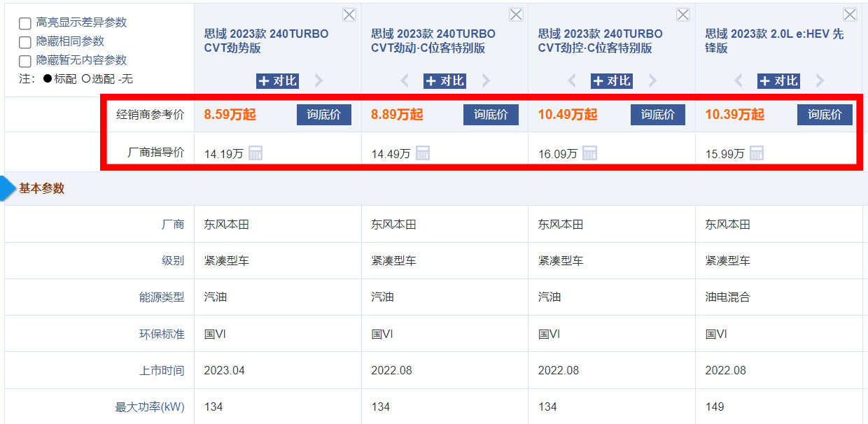Viewport: 868px width, 424px height.
Task: Enable 高亮显示差异参数 checkbox
Action: [x=25, y=23]
